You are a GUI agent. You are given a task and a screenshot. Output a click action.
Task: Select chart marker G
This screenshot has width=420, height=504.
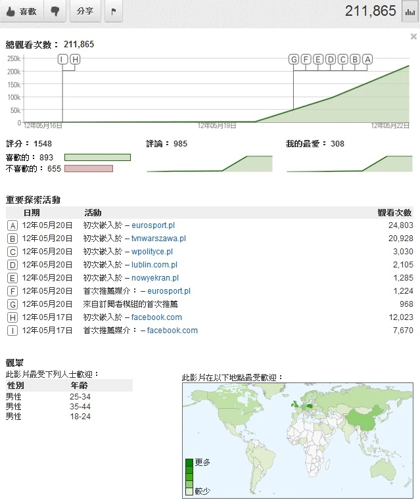[294, 59]
